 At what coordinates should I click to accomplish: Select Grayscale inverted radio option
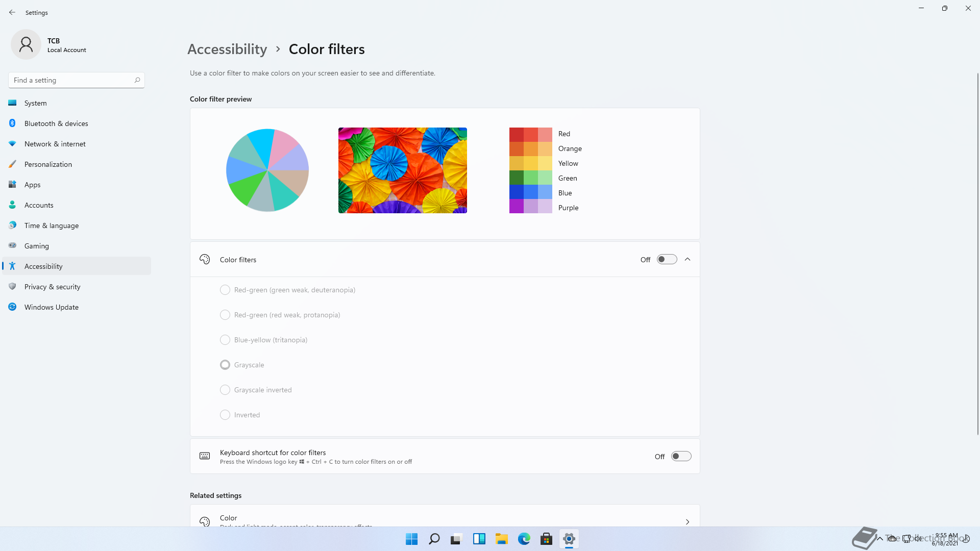click(x=225, y=390)
